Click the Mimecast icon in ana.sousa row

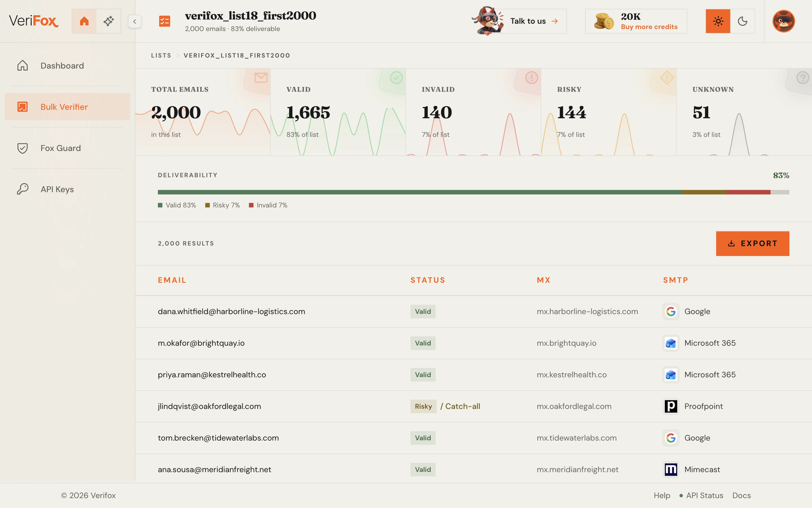tap(671, 469)
